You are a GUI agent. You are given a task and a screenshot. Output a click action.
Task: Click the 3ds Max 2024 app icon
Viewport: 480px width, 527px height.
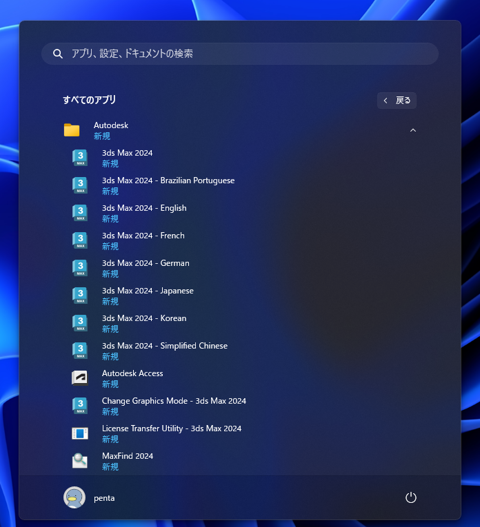coord(80,158)
